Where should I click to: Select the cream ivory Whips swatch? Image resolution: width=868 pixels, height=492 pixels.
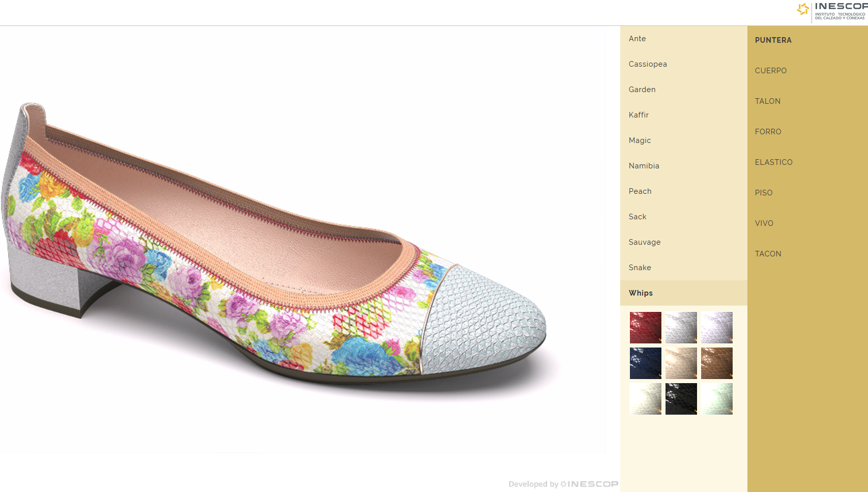[645, 399]
